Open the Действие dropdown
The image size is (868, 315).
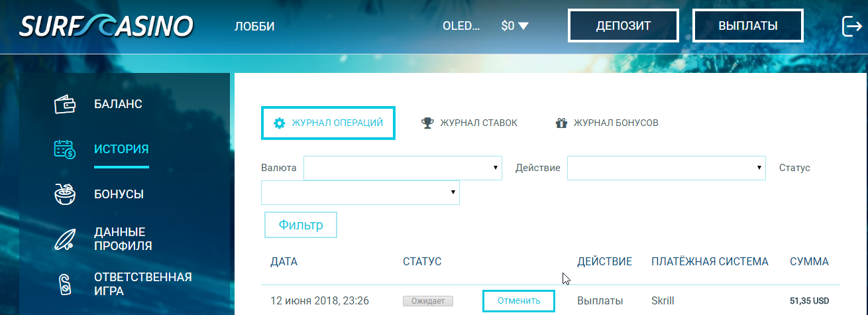tap(667, 168)
